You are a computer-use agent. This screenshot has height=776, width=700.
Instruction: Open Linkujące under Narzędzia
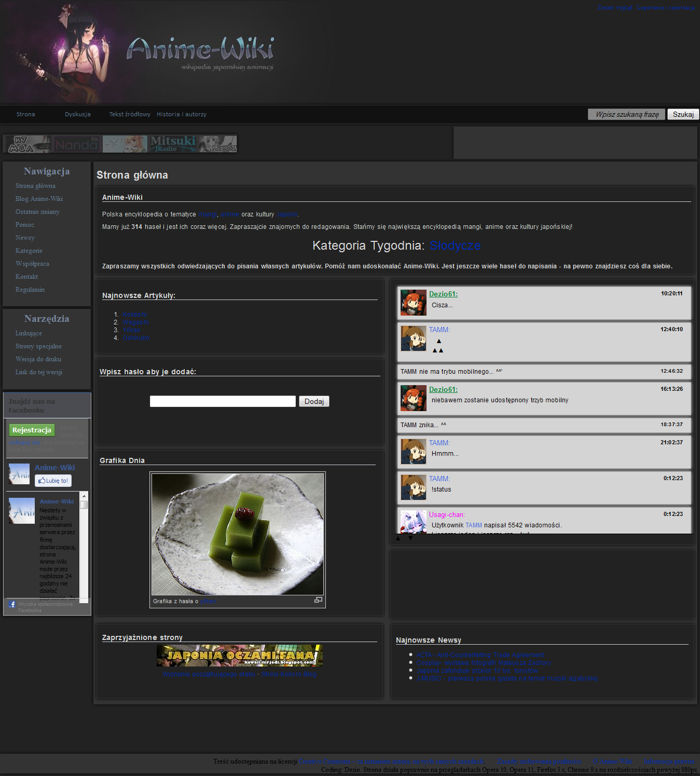[29, 333]
